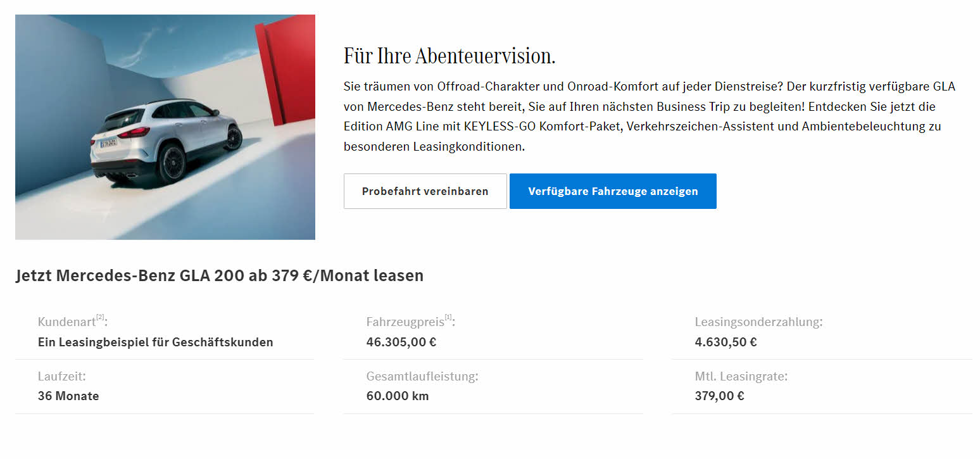Click the description paragraph about the GLA
This screenshot has height=459, width=980.
(650, 116)
